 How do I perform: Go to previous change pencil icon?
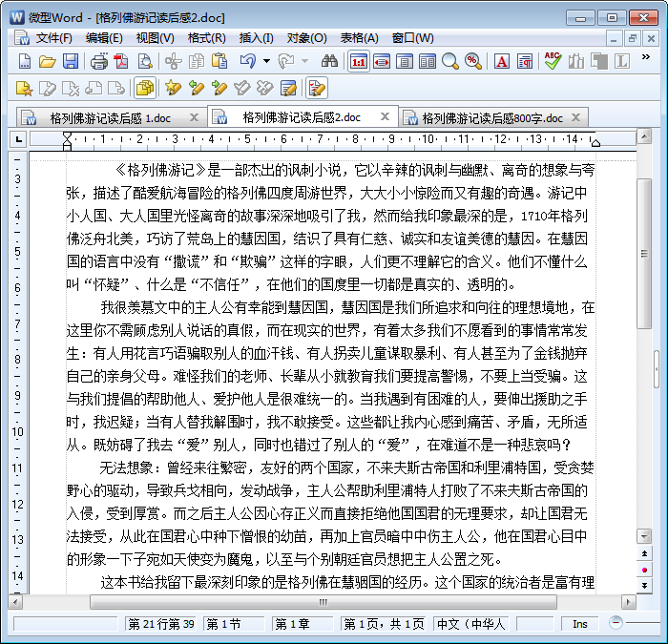(197, 88)
